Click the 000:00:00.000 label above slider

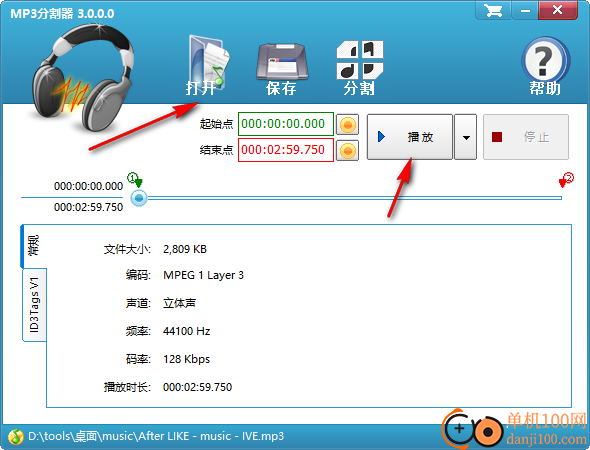(x=88, y=186)
